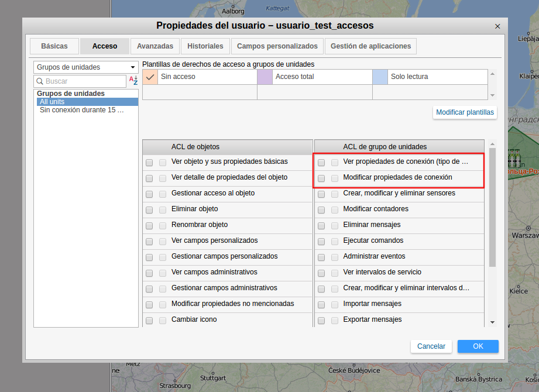Click the templates list scroll-up arrow
The height and width of the screenshot is (392, 539).
coord(492,74)
